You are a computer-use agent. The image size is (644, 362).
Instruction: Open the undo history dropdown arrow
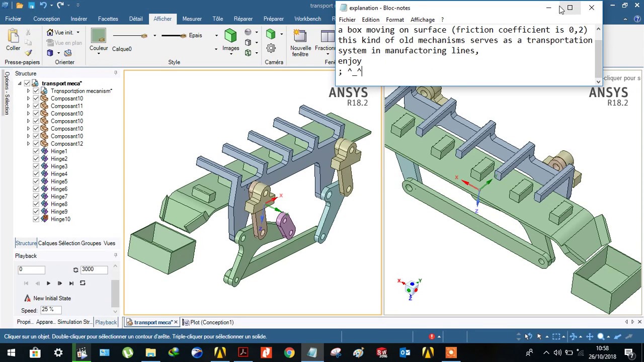point(51,6)
